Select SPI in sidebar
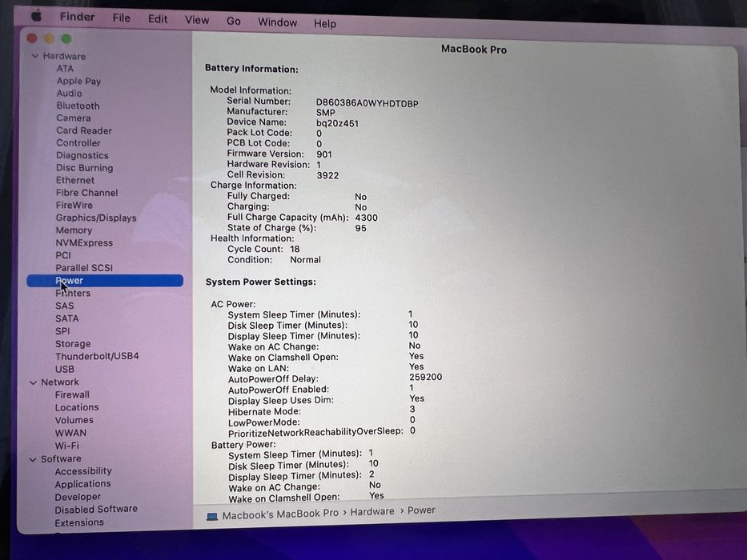Viewport: 747px width, 560px height. click(62, 331)
